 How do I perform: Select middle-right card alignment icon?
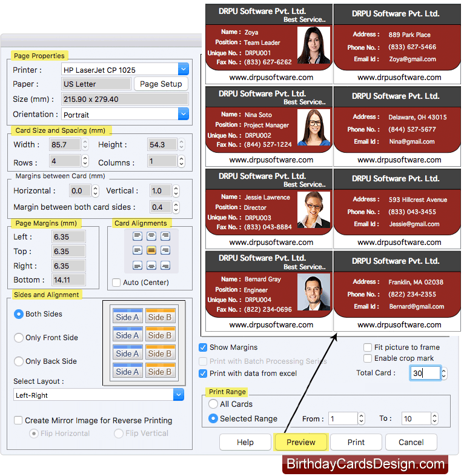tap(165, 250)
